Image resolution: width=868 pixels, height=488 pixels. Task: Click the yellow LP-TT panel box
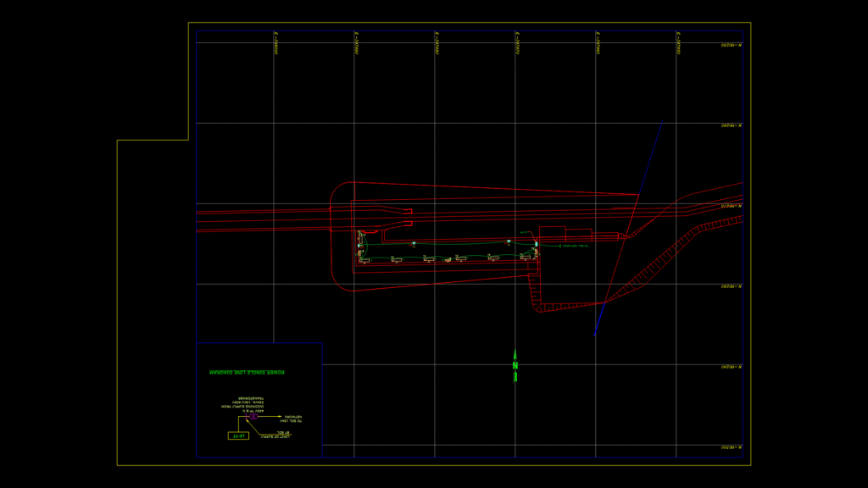click(238, 435)
